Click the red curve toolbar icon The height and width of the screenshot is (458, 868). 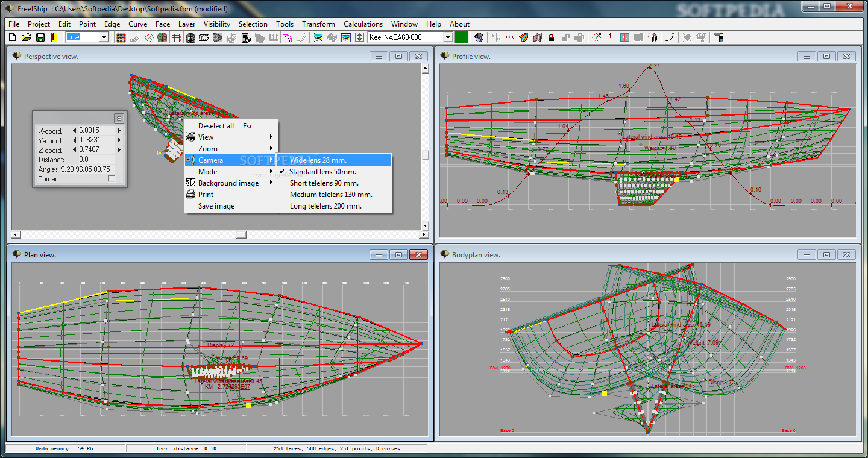(668, 37)
